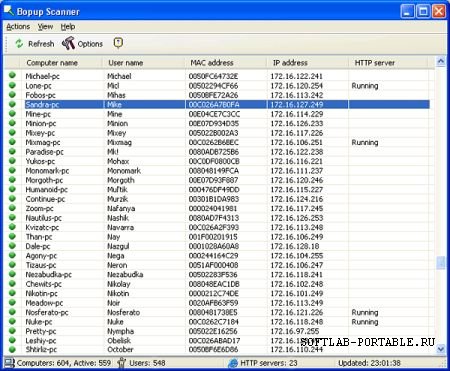The height and width of the screenshot is (371, 450).
Task: Select Nuke-pc in the list
Action: click(39, 322)
